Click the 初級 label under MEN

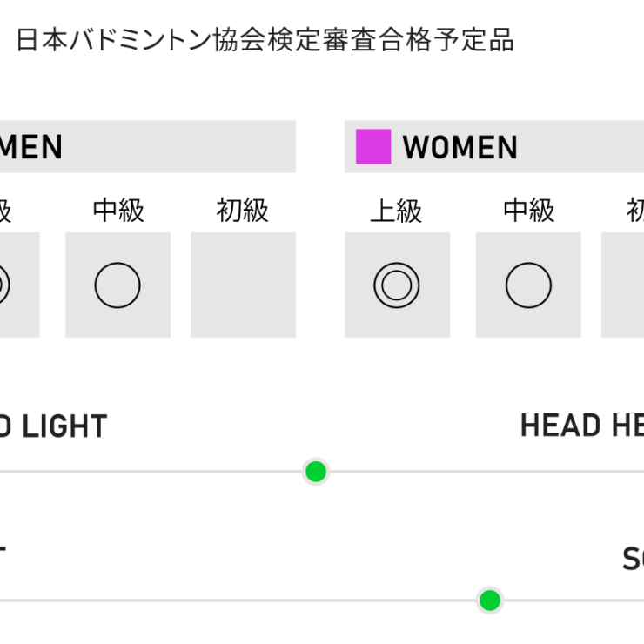(243, 211)
